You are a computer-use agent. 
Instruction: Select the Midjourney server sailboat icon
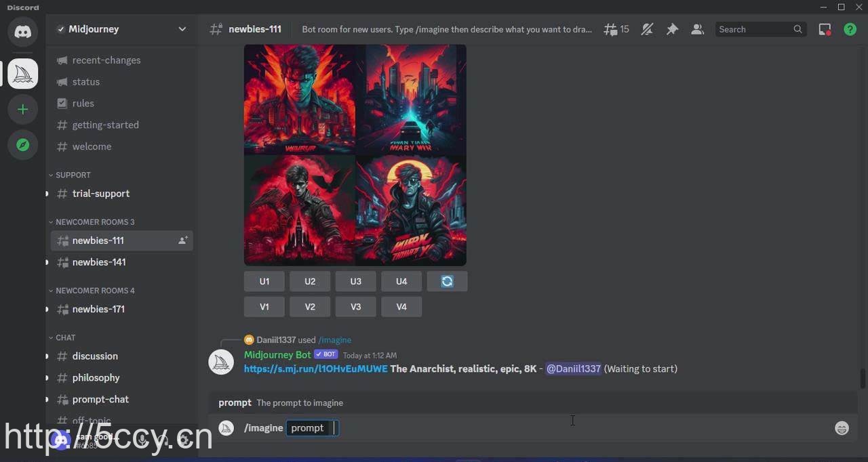pyautogui.click(x=22, y=73)
